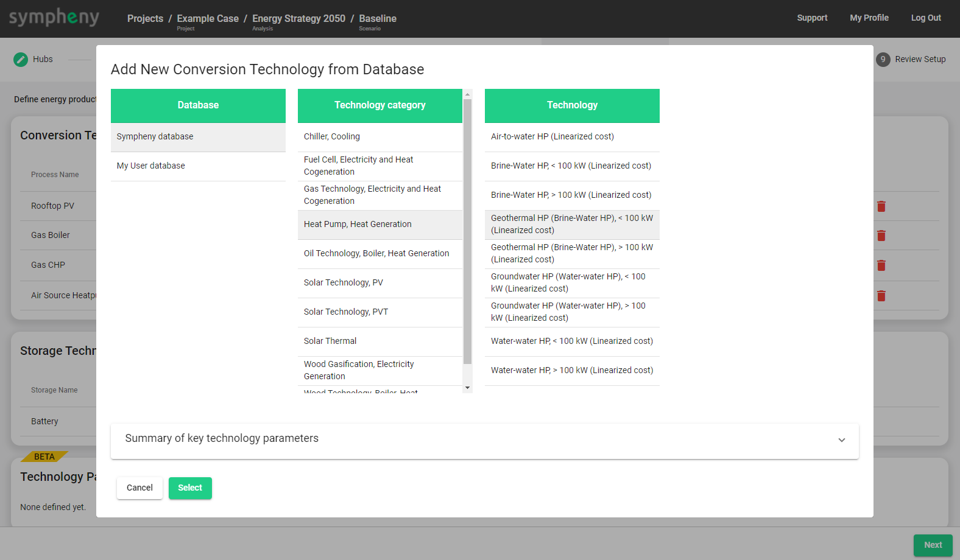Select Chiller, Cooling category
960x560 pixels.
[x=380, y=137]
